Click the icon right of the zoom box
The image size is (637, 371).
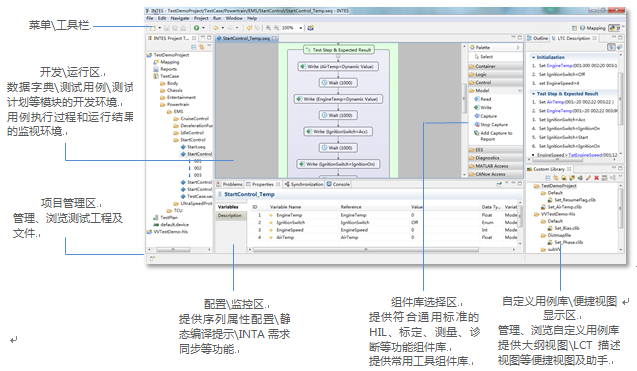tap(310, 28)
